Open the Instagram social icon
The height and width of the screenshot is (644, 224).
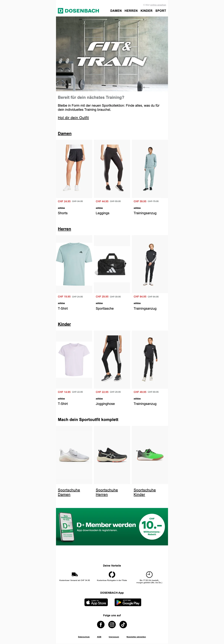[112, 625]
